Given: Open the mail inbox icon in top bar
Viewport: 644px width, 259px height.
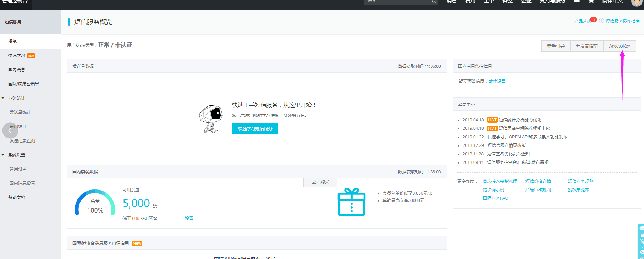Looking at the screenshot, I should click(x=577, y=1).
